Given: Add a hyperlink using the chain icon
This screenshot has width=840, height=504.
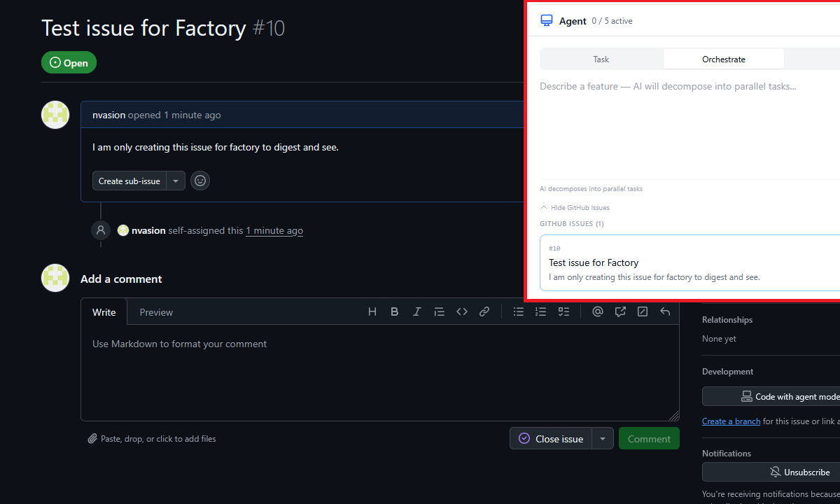Looking at the screenshot, I should (484, 311).
